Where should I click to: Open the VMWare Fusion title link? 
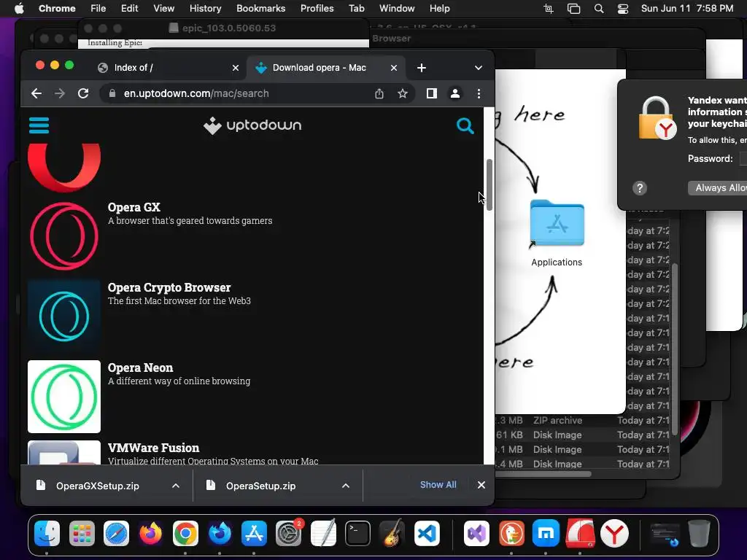pos(153,448)
